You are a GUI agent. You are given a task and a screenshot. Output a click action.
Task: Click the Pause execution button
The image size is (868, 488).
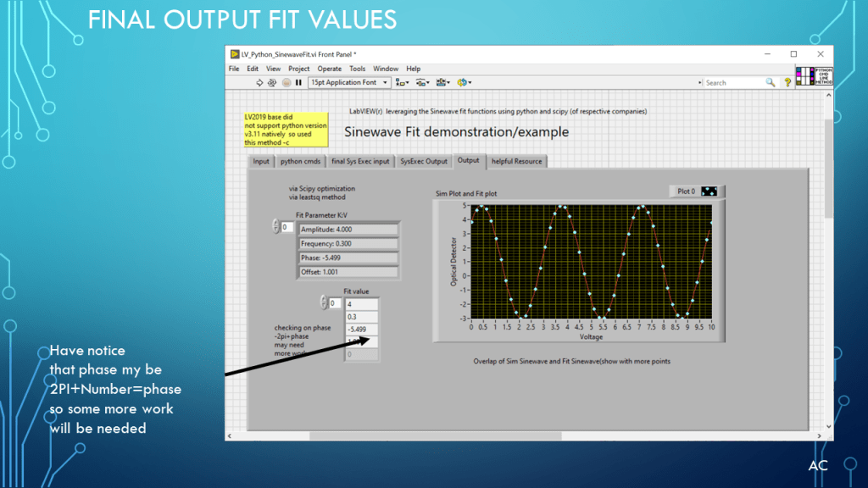point(298,82)
